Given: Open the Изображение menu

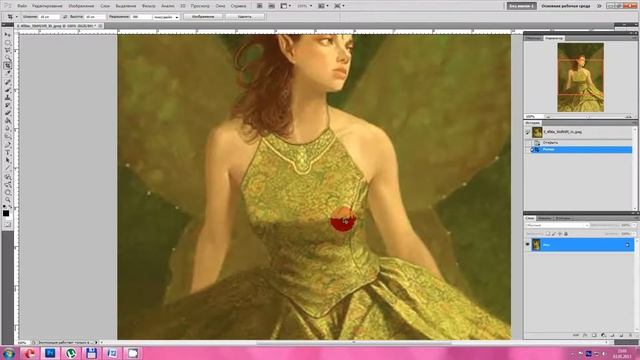Looking at the screenshot, I should pyautogui.click(x=81, y=6).
